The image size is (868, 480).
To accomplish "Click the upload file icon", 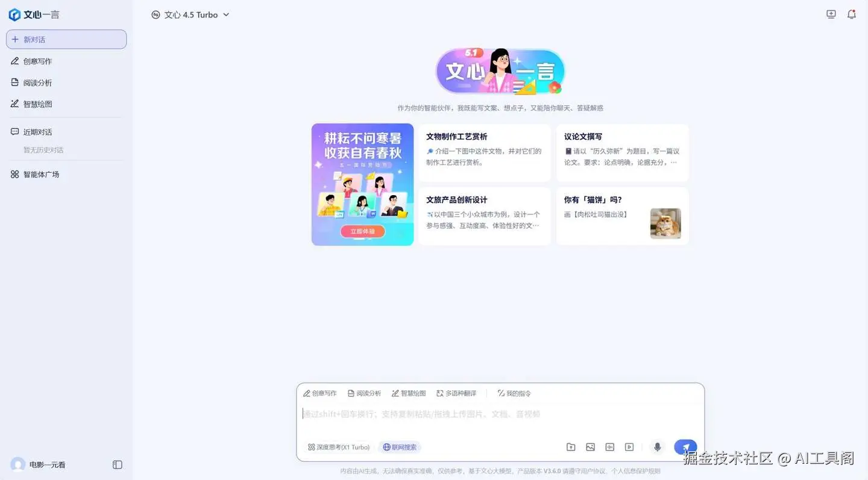I will pyautogui.click(x=571, y=447).
